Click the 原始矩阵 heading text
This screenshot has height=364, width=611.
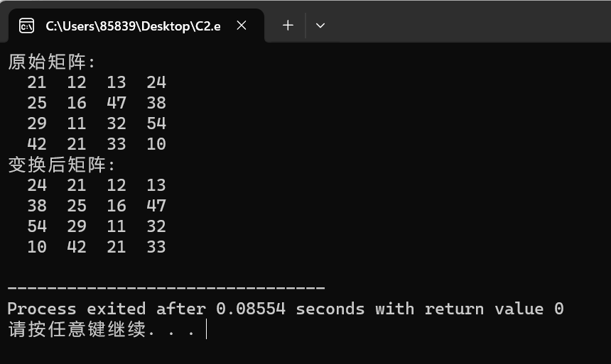pos(51,62)
